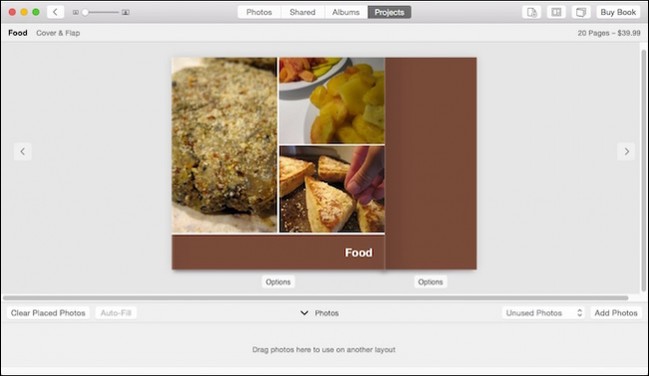The width and height of the screenshot is (649, 376).
Task: Click the small zoom-out icon beside slider
Action: [x=75, y=12]
